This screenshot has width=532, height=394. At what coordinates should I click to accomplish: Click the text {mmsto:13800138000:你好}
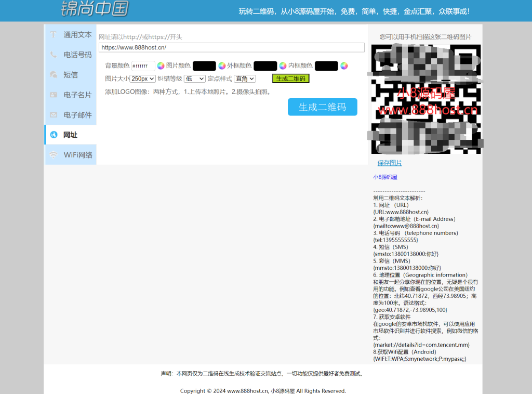click(407, 268)
